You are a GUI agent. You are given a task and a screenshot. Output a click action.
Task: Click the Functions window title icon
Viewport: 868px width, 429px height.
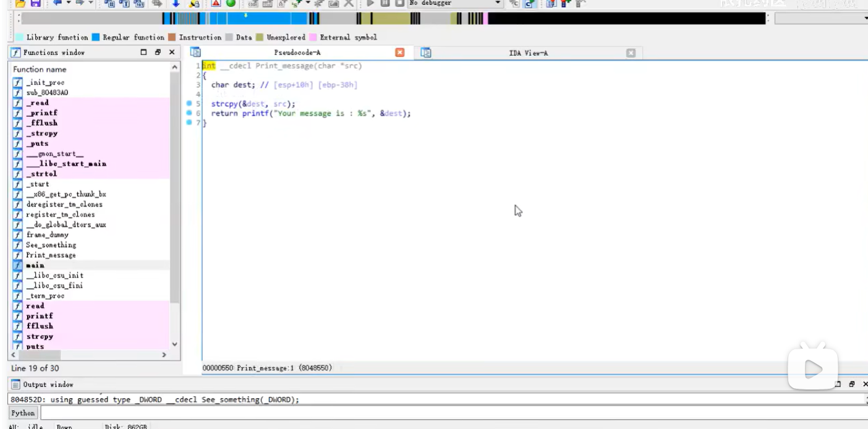[x=15, y=53]
